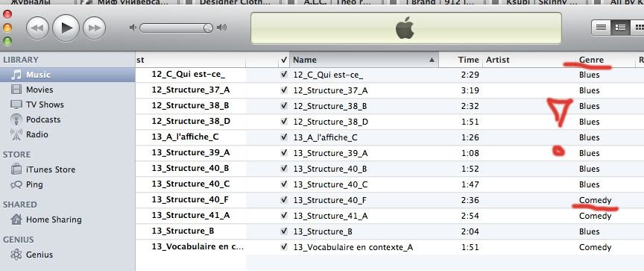644x271 pixels.
Task: Click Blues genre of 13_Structure_B
Action: [590, 231]
